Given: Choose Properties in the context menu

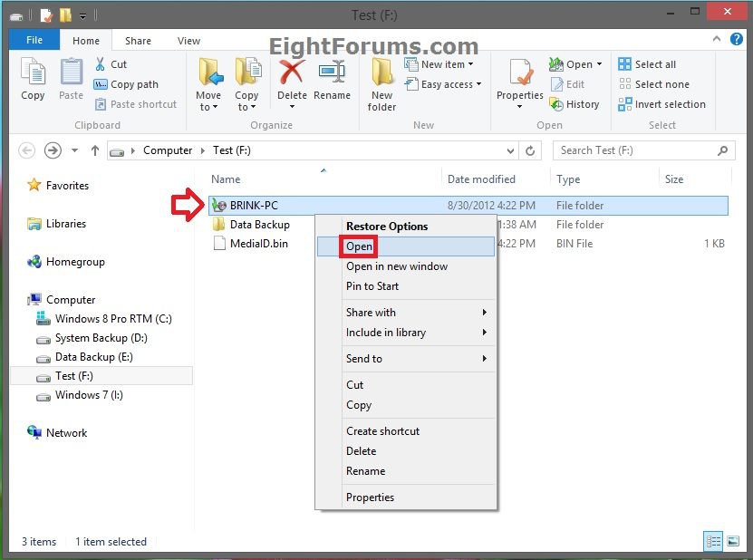Looking at the screenshot, I should pyautogui.click(x=406, y=497).
